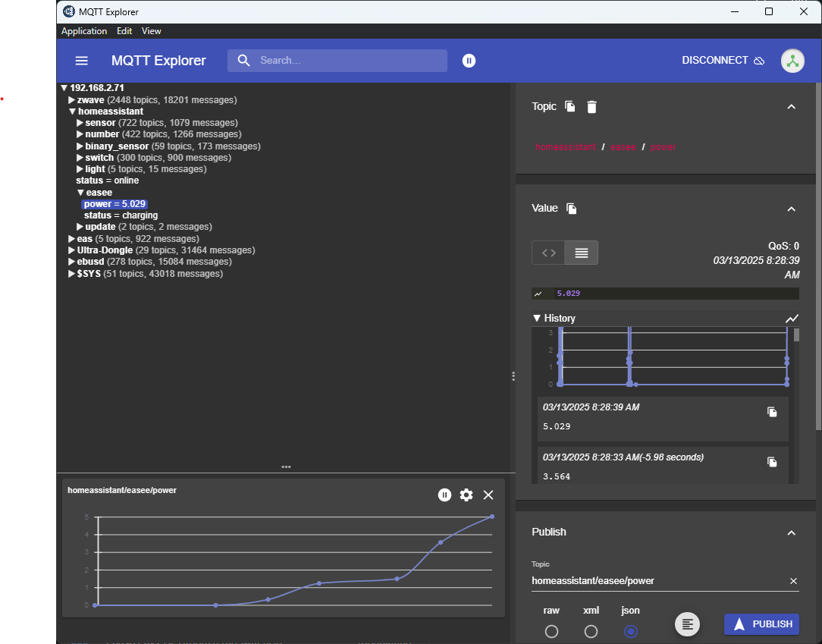Expand the update topic node

pos(80,227)
